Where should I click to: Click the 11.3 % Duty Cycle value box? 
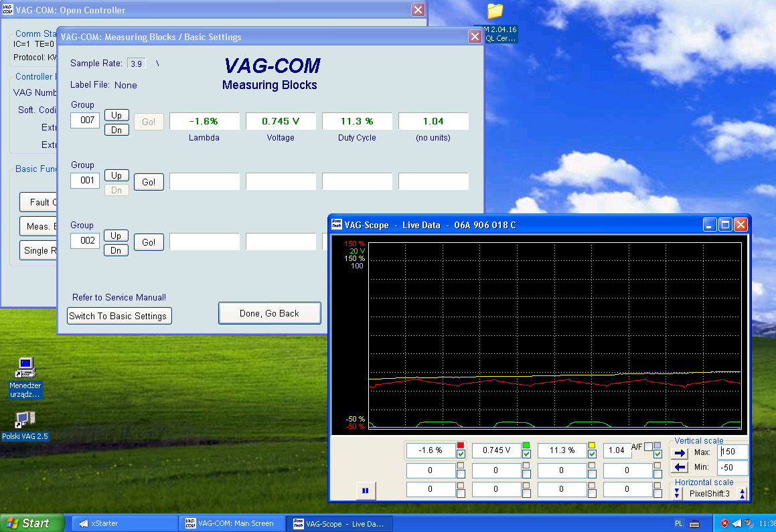coord(357,121)
